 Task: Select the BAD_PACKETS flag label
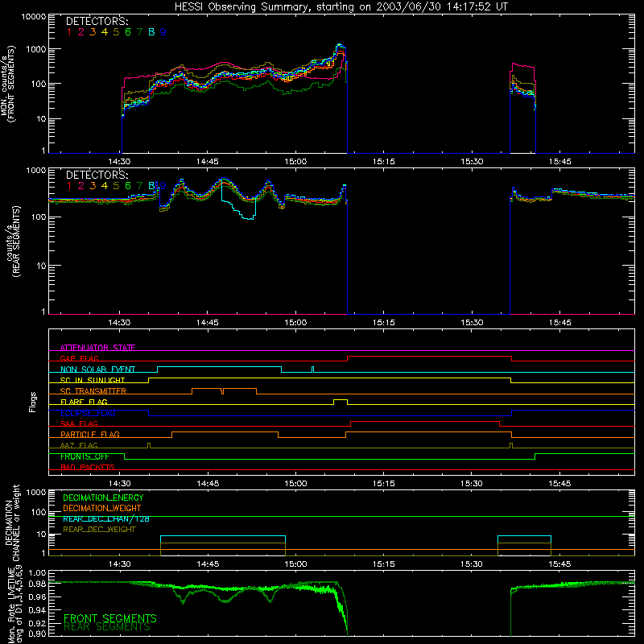click(x=88, y=467)
